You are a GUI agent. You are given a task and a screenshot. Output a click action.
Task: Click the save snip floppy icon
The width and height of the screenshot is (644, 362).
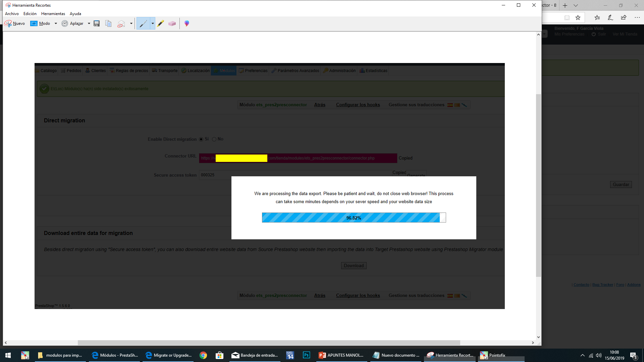tap(97, 23)
